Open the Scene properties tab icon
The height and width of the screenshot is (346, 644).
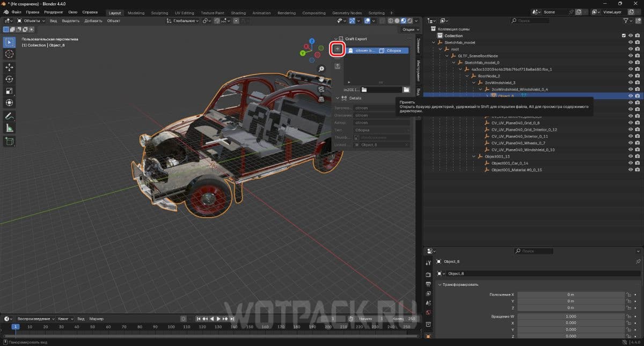click(428, 303)
